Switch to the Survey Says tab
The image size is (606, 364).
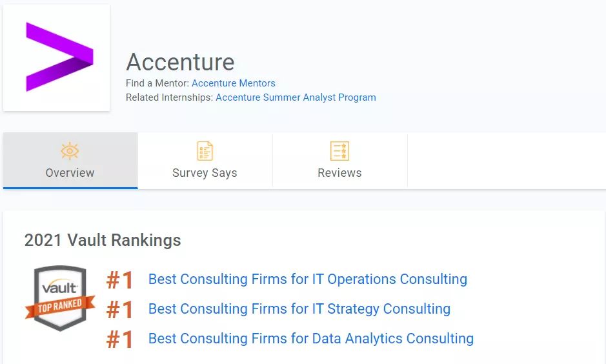(205, 160)
